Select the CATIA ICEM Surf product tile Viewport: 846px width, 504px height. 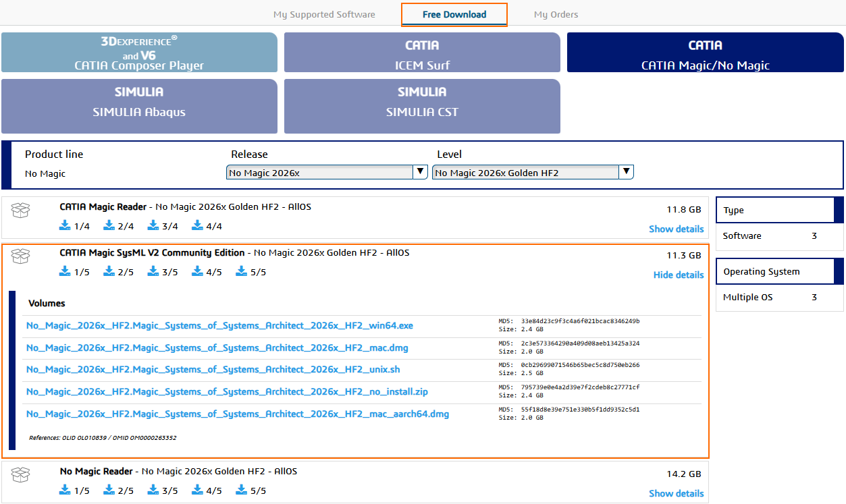[x=422, y=52]
